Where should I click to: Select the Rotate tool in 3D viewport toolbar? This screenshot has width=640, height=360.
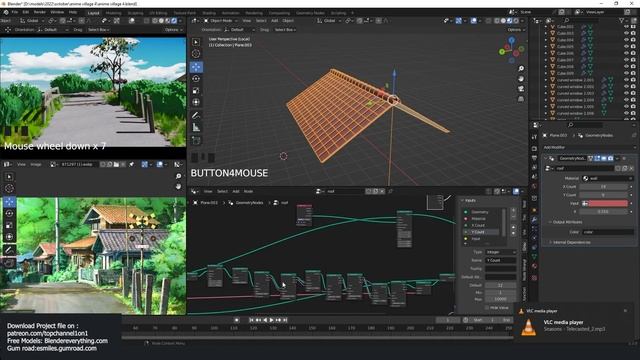coord(196,79)
